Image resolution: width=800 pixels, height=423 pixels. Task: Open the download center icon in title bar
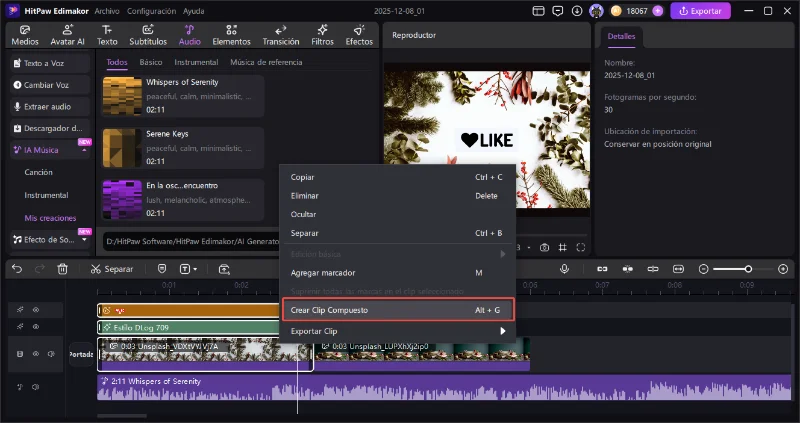[x=577, y=11]
